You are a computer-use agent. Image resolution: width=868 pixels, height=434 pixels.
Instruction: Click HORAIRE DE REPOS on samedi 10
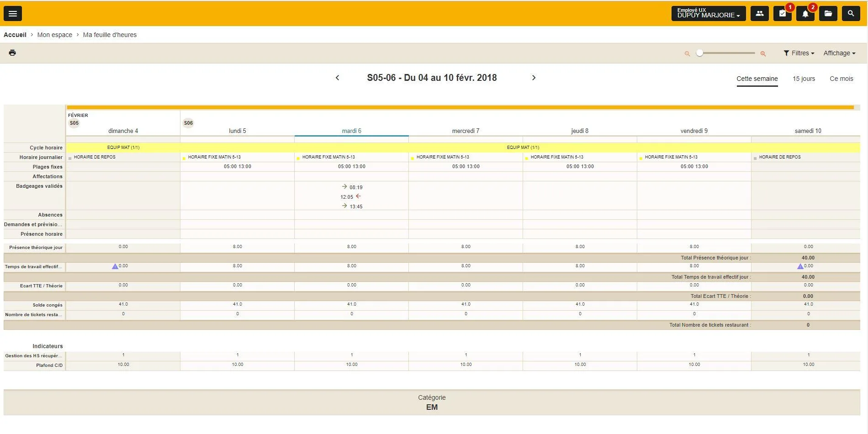(x=780, y=157)
